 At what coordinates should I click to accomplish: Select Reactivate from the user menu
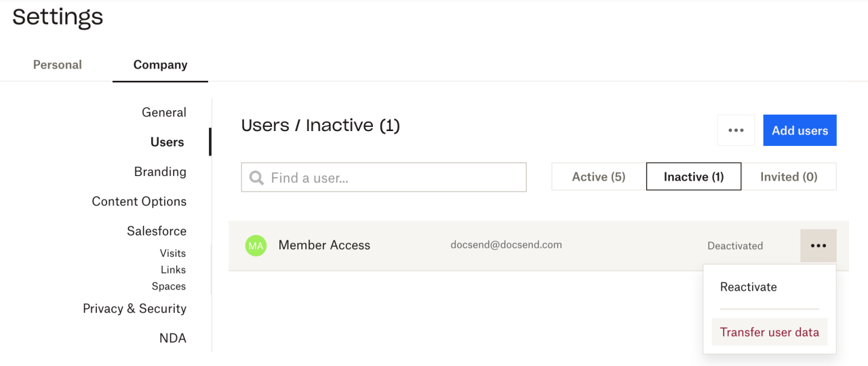tap(748, 287)
